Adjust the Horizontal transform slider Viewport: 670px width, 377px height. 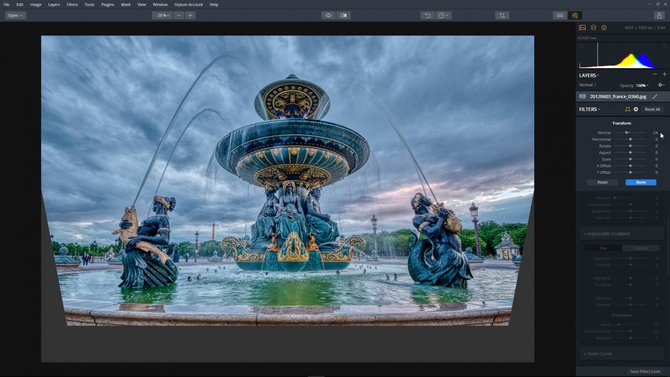(630, 139)
